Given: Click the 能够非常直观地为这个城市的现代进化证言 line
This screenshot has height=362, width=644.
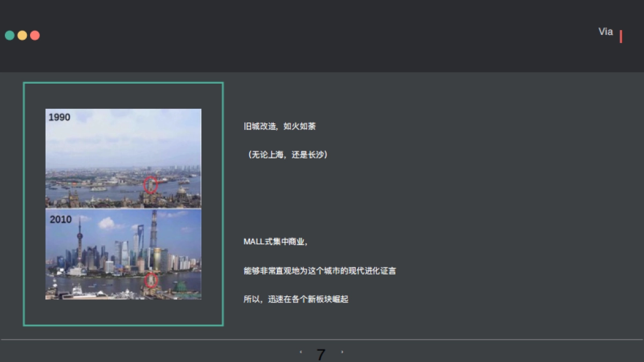Looking at the screenshot, I should click(320, 271).
